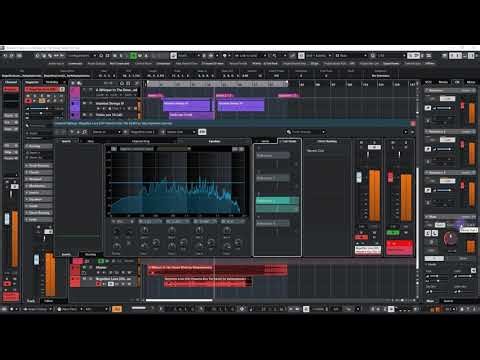This screenshot has height=360, width=480.
Task: Click the green highlighted button in top toolbar
Action: tap(133, 56)
